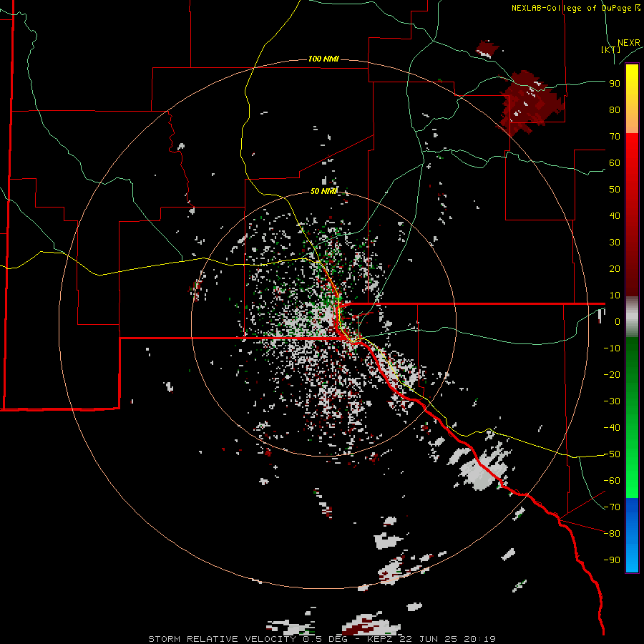
Task: Click the -10 value on velocity scale
Action: [612, 348]
